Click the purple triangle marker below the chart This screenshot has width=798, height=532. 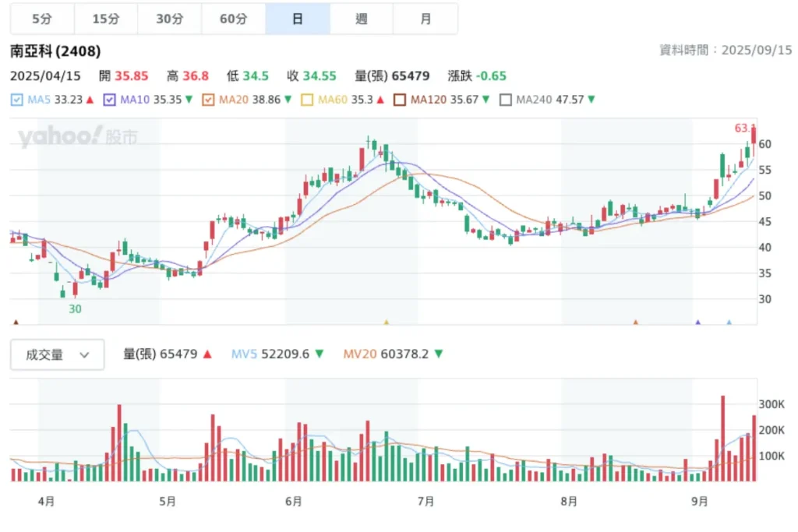coord(697,322)
